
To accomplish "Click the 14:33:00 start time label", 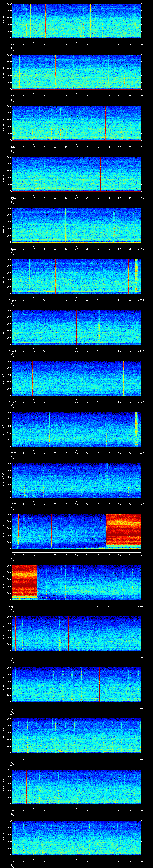I will (12, 147).
